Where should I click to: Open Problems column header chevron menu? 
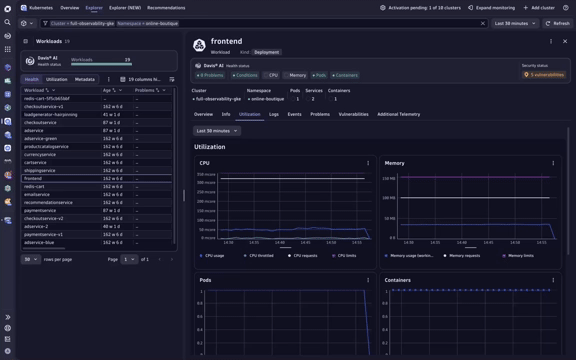click(x=164, y=90)
